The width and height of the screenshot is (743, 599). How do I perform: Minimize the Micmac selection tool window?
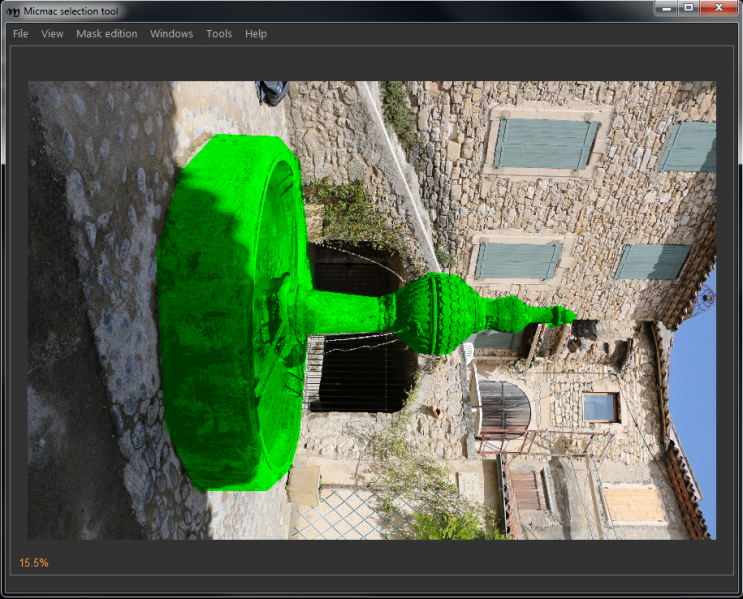[x=667, y=8]
